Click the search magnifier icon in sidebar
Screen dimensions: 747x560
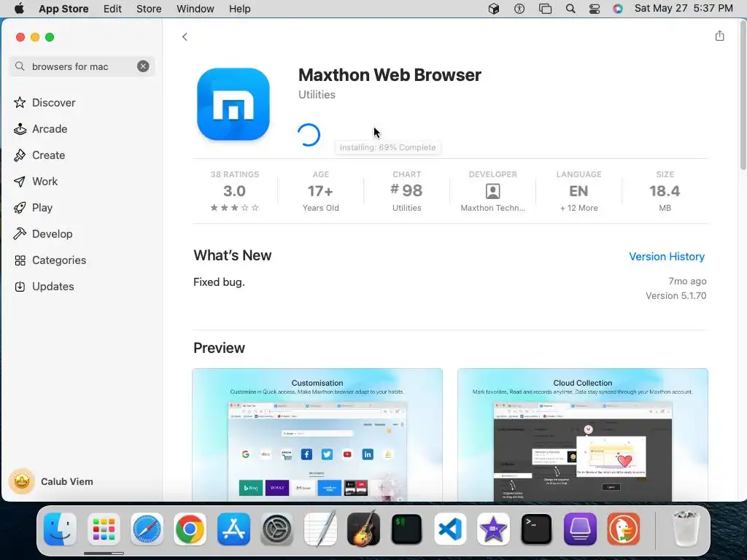point(20,66)
